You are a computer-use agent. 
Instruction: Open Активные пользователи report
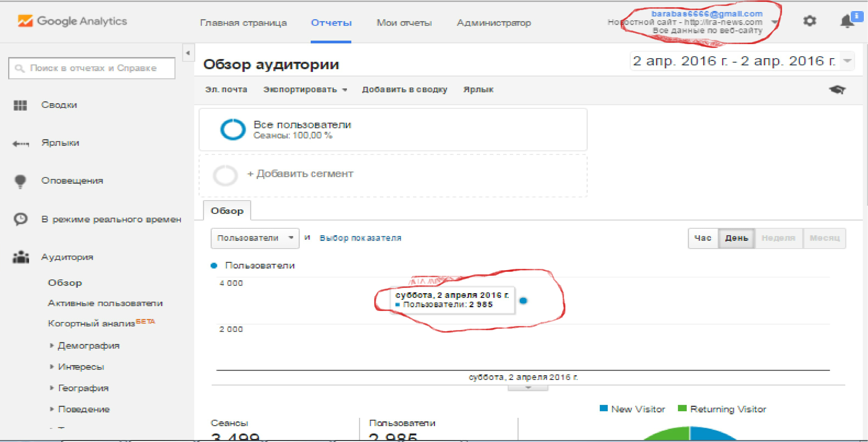click(105, 303)
